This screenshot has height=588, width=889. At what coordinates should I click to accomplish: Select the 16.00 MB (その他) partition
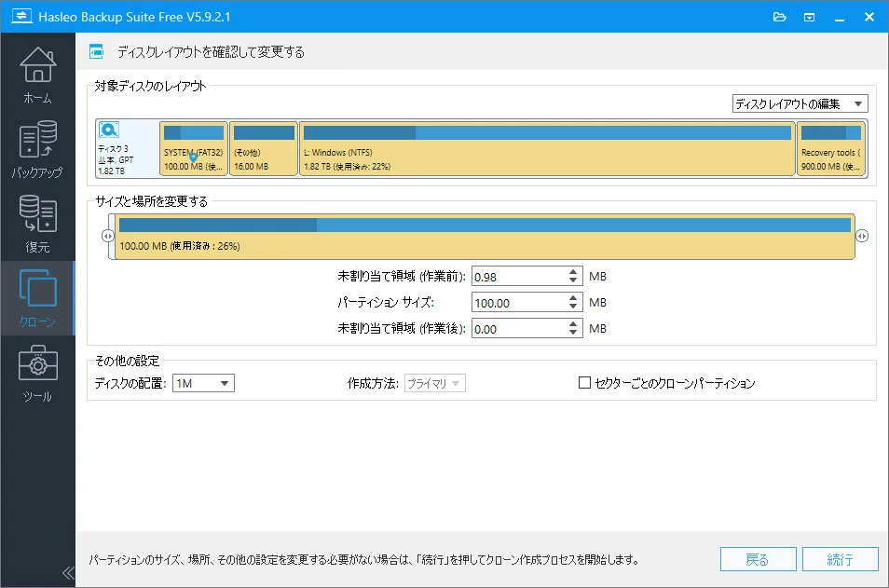pos(264,148)
